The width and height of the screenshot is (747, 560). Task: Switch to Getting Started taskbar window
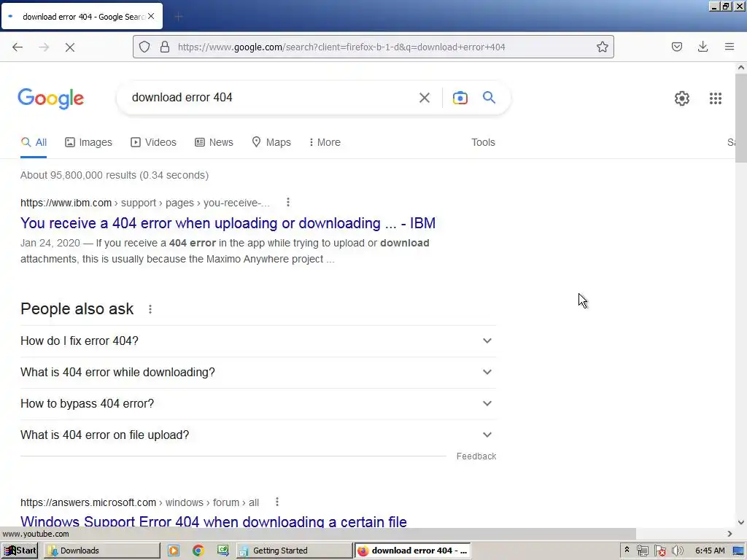tap(294, 551)
